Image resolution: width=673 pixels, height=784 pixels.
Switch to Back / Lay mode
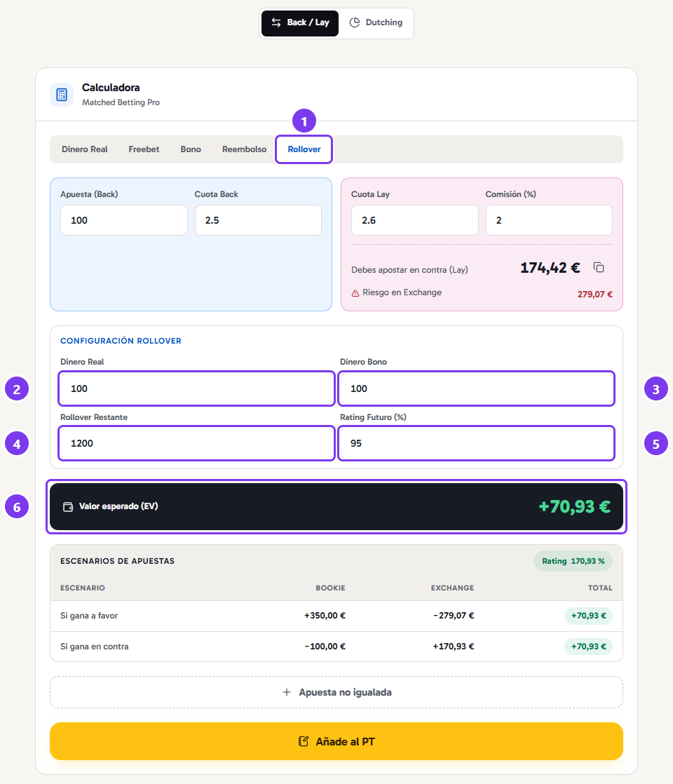click(300, 22)
